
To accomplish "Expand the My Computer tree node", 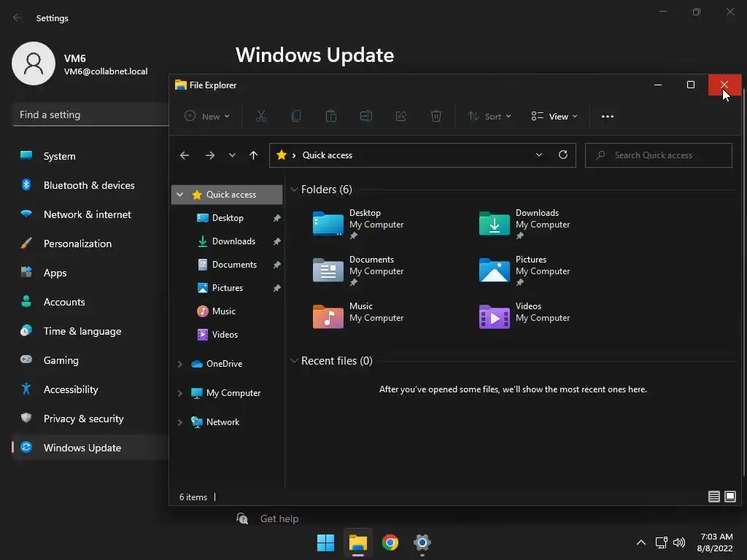I will click(x=180, y=393).
